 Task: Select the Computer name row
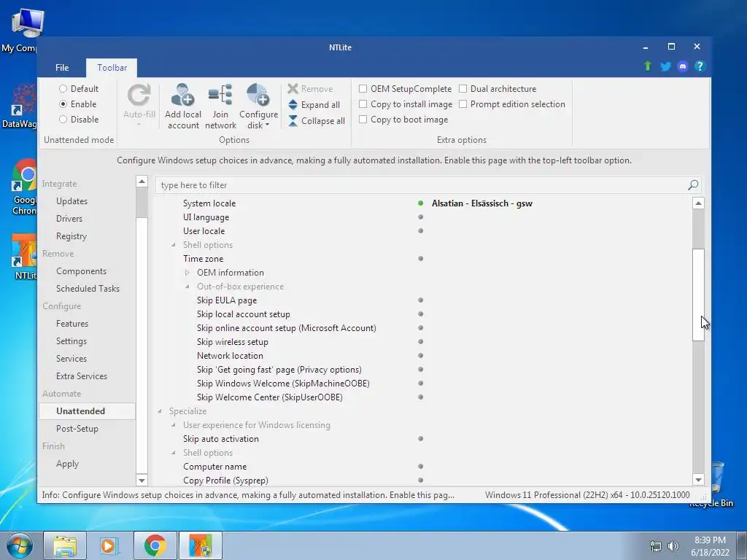tap(424, 467)
